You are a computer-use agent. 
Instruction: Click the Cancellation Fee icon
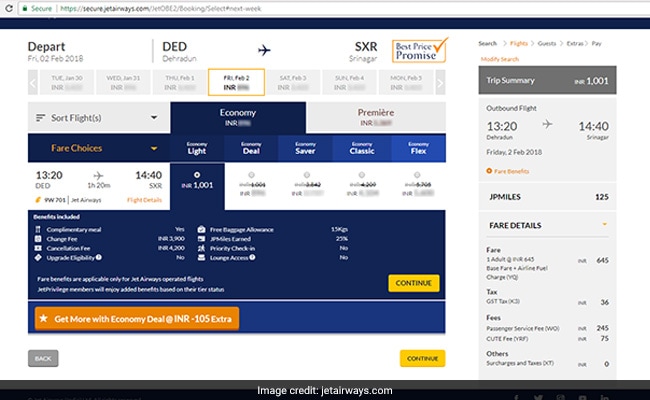coord(38,248)
